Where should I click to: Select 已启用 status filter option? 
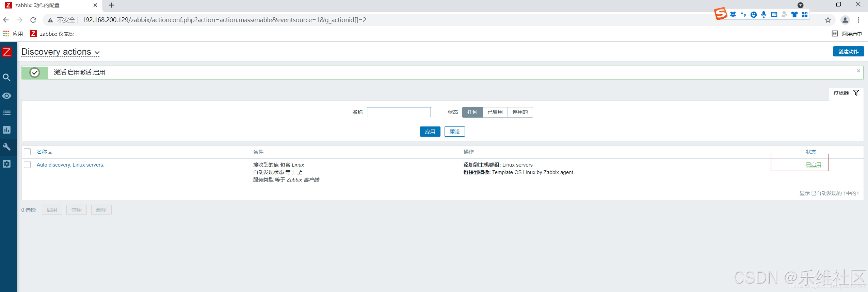click(x=495, y=112)
